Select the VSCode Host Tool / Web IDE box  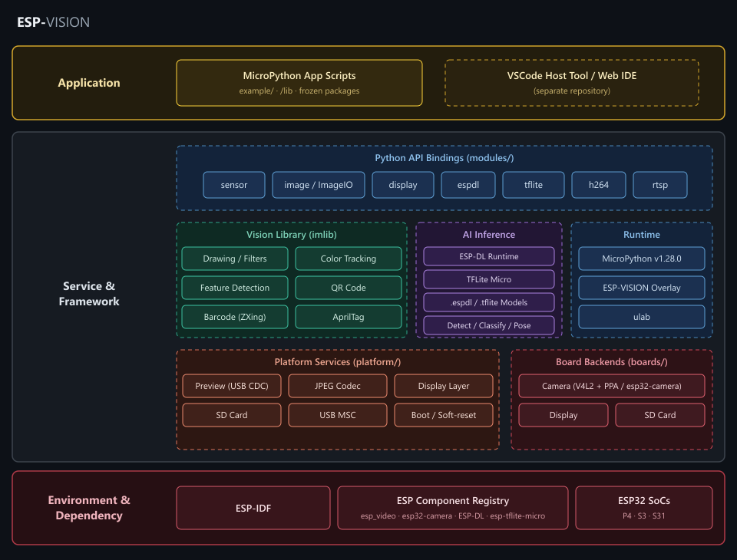(571, 83)
